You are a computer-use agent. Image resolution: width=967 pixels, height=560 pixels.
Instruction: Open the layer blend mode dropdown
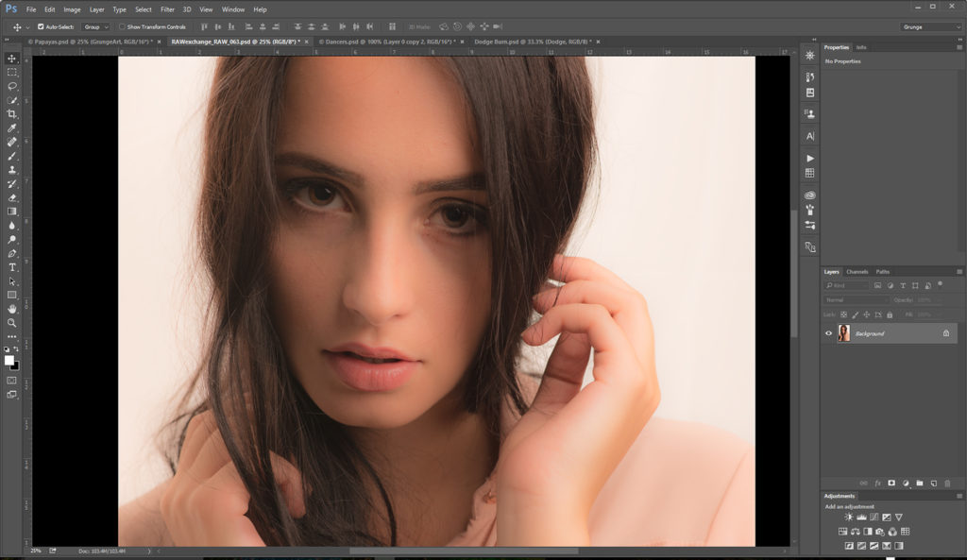pyautogui.click(x=855, y=299)
